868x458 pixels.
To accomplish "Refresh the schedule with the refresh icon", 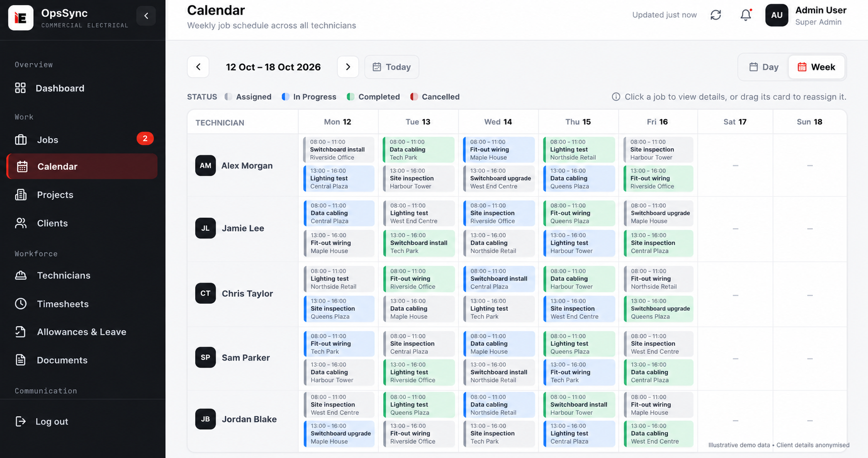I will coord(716,15).
